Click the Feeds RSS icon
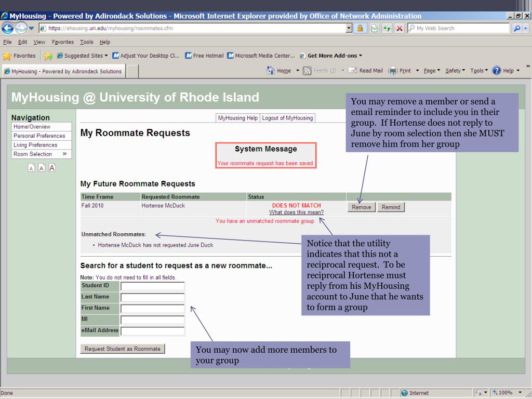Screen dimensions: 532x399 (307, 71)
